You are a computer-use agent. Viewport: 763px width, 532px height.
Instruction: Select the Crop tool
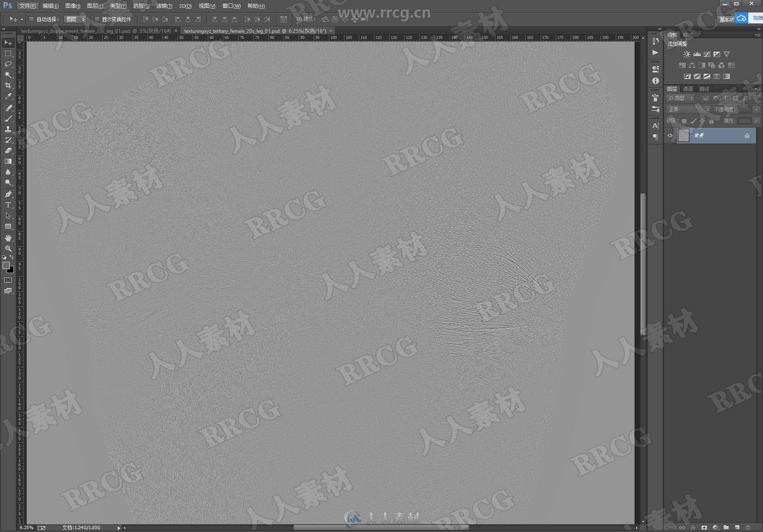[x=8, y=85]
